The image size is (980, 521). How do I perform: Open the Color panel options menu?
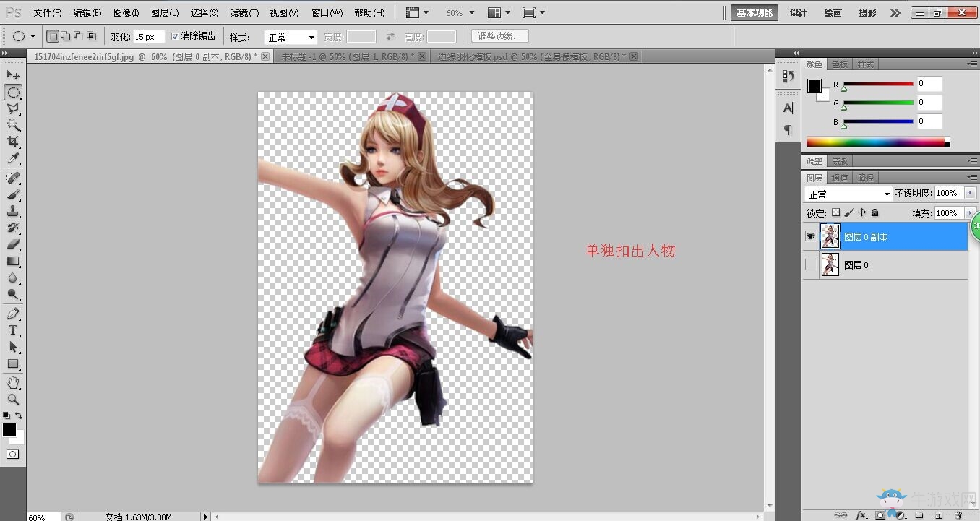pyautogui.click(x=971, y=64)
